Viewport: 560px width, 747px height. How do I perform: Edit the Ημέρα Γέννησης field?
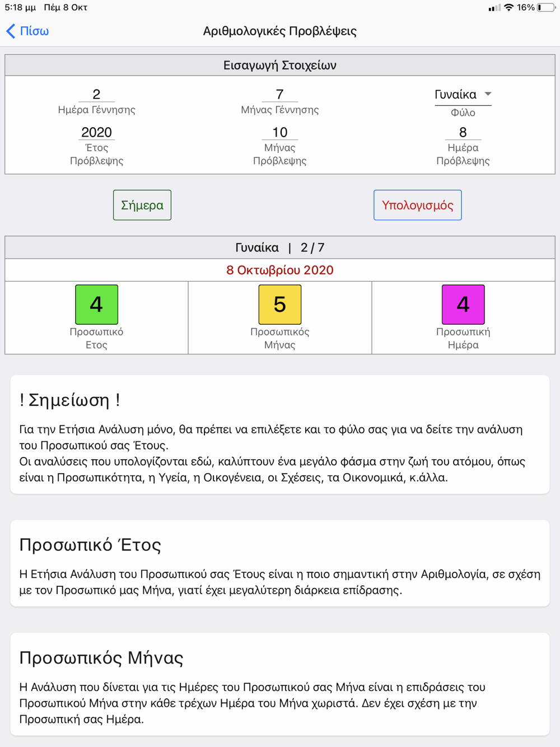point(96,94)
